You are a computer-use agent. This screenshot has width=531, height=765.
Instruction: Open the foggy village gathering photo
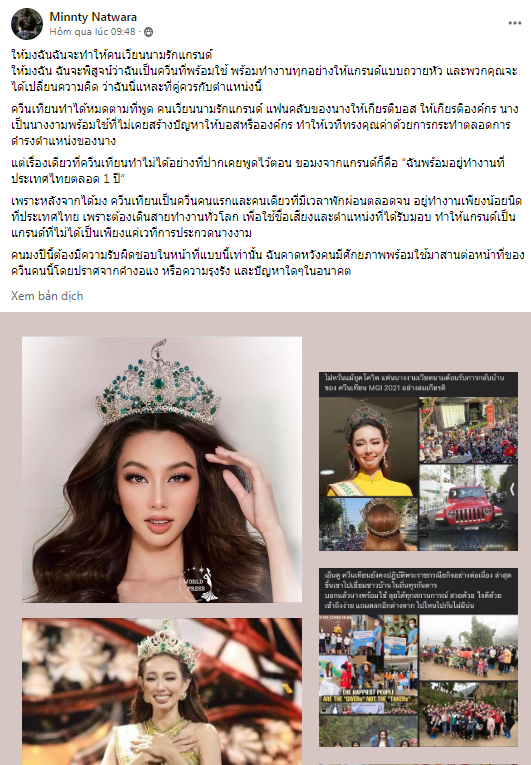tap(469, 647)
